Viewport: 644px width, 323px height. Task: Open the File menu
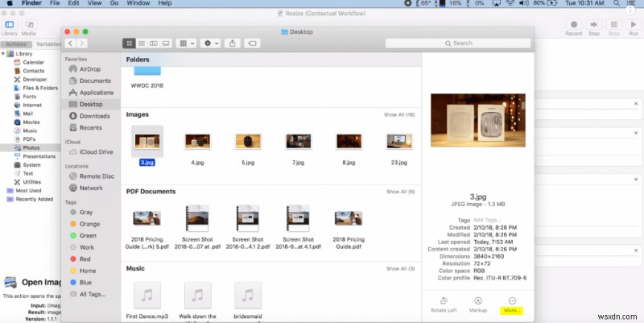(55, 3)
